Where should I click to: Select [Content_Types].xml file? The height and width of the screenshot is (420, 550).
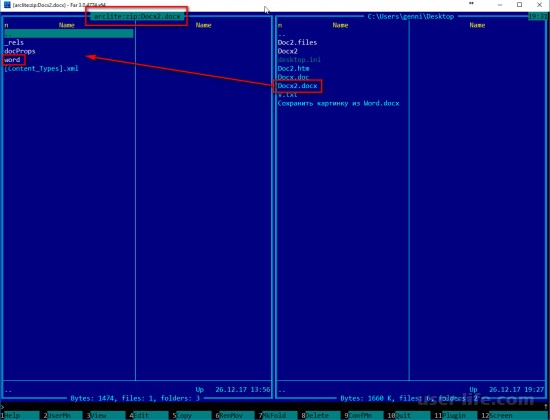pos(41,69)
